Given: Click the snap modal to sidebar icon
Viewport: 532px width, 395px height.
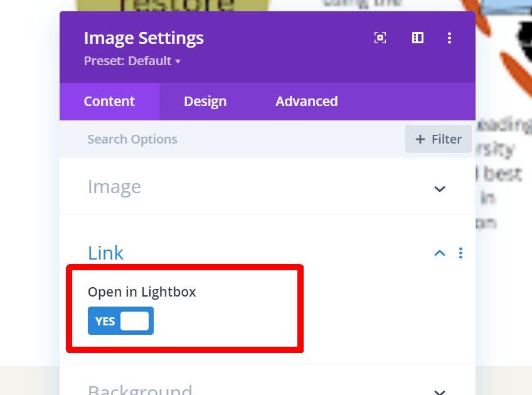Looking at the screenshot, I should click(417, 38).
